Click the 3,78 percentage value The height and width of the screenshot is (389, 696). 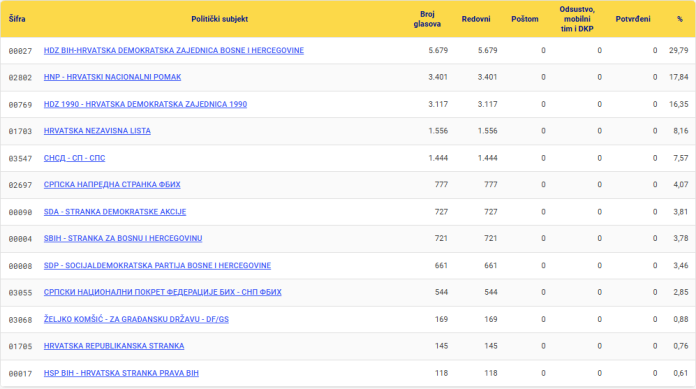[681, 238]
